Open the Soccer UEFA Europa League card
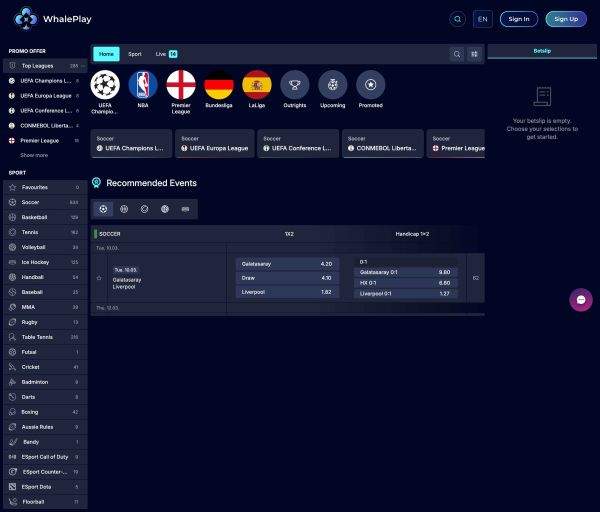The image size is (600, 512). (215, 143)
